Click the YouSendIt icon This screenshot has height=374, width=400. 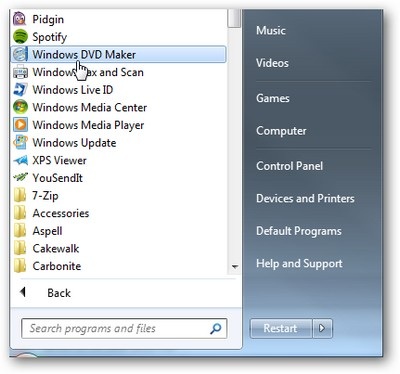pyautogui.click(x=20, y=177)
